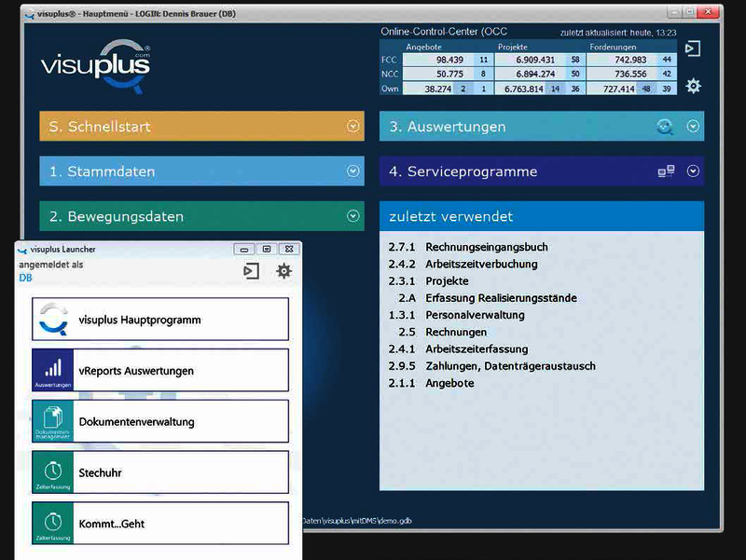746x560 pixels.
Task: Click the visuplus logo in main window
Action: (x=96, y=66)
